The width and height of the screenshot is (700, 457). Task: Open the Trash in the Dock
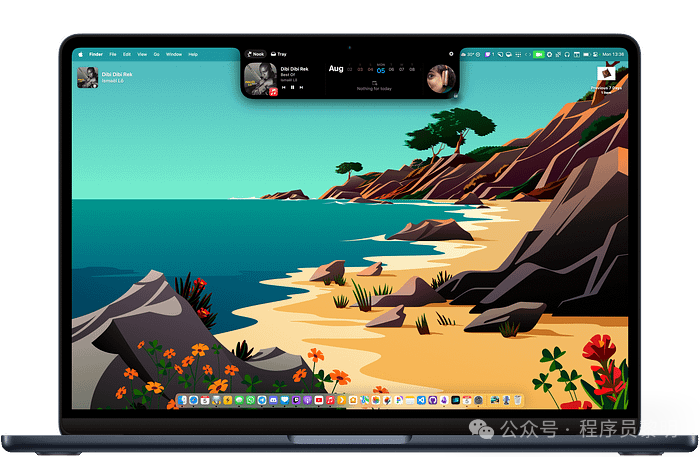click(x=518, y=400)
